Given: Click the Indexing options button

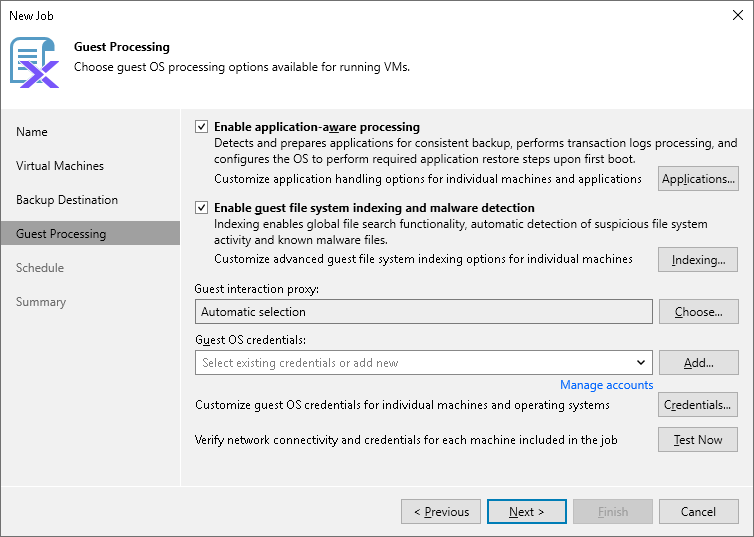Looking at the screenshot, I should (x=698, y=260).
